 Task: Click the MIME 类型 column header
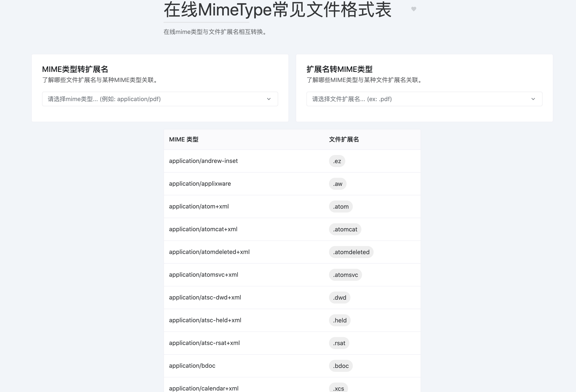point(184,139)
